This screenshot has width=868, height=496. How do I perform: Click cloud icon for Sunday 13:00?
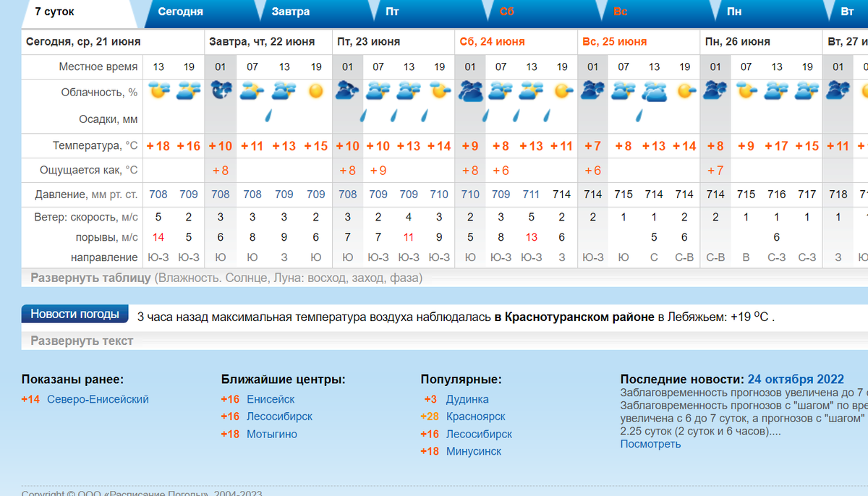coord(655,91)
